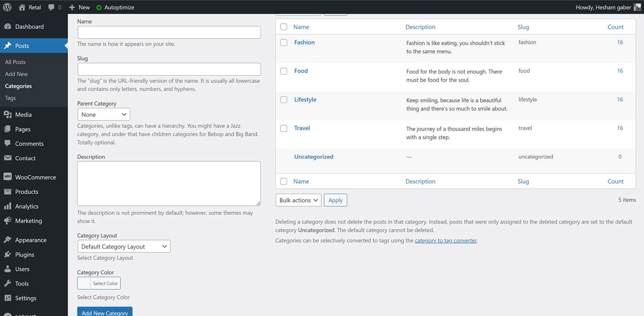Viewport: 644px width, 316px height.
Task: Open the Categories submenu item
Action: click(x=18, y=86)
